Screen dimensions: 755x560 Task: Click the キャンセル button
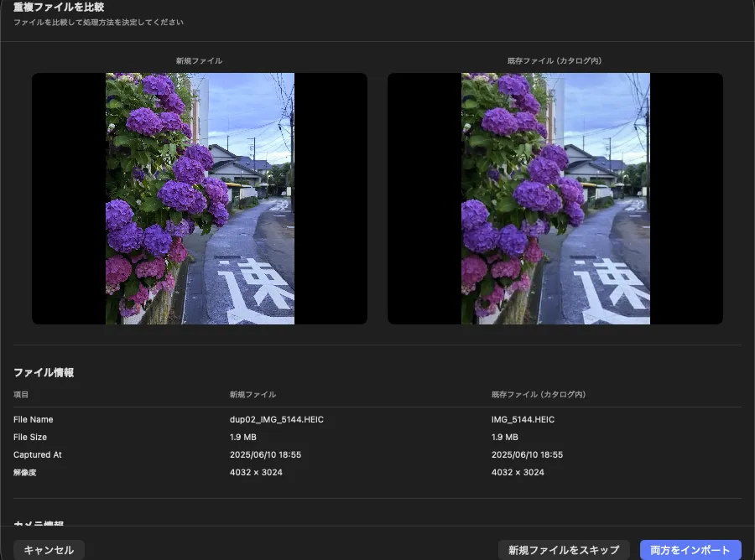[x=48, y=550]
